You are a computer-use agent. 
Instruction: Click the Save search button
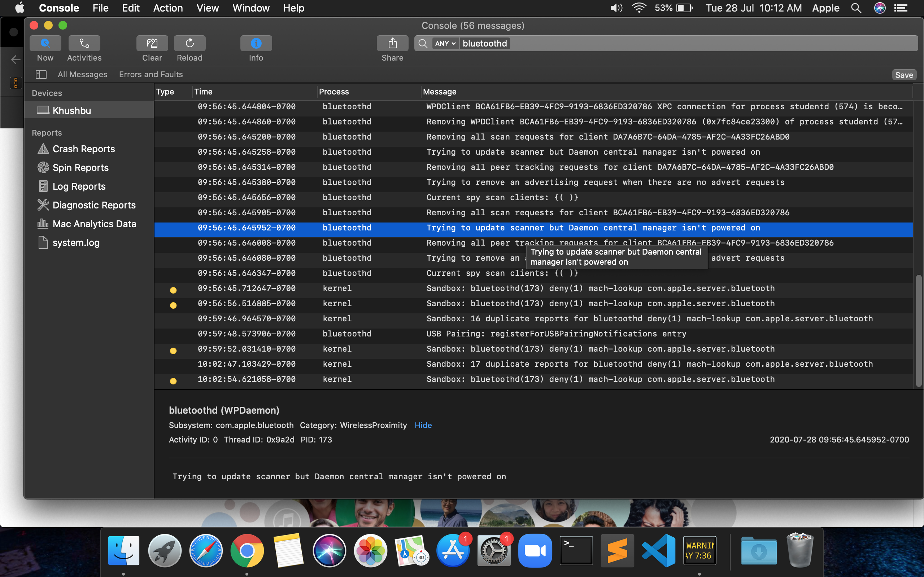[904, 75]
